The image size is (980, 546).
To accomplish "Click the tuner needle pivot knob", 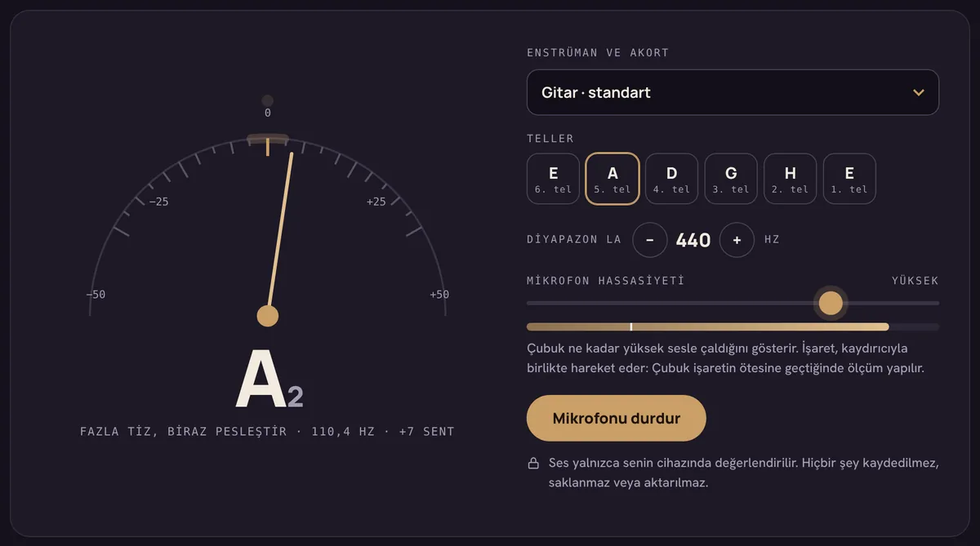I will [x=268, y=316].
